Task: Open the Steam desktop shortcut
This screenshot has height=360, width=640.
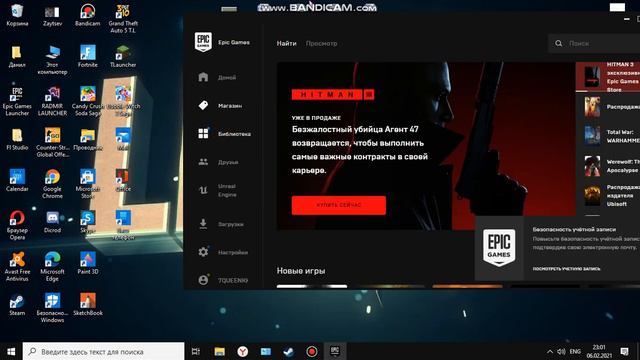Action: (x=17, y=305)
